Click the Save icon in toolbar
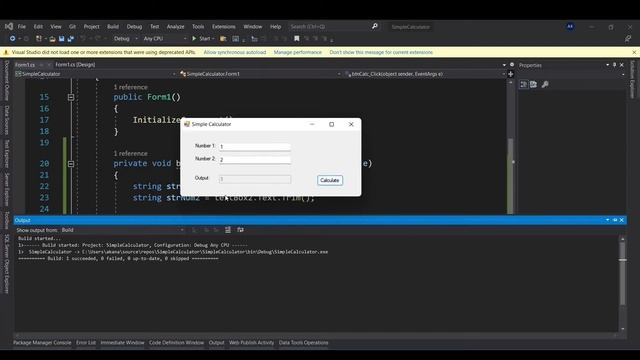 pyautogui.click(x=61, y=39)
